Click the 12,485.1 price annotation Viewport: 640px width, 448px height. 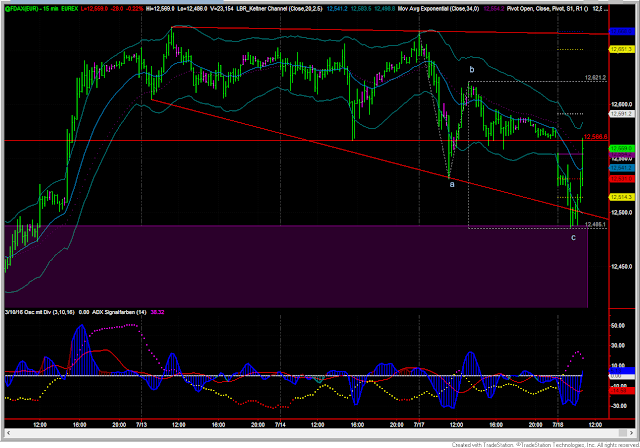coord(596,224)
